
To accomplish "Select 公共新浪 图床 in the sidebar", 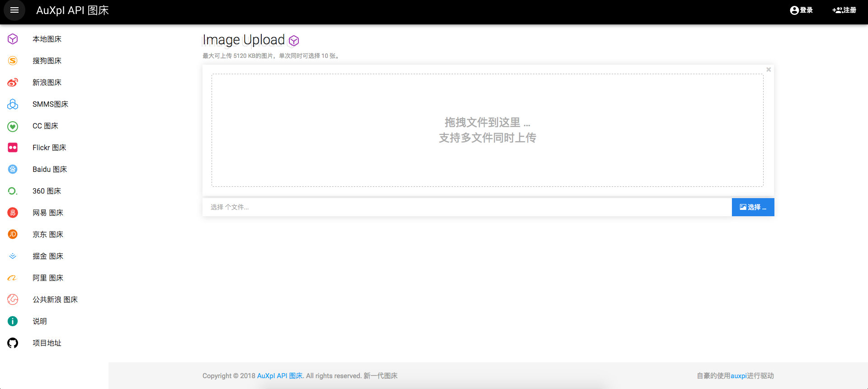I will pos(55,299).
